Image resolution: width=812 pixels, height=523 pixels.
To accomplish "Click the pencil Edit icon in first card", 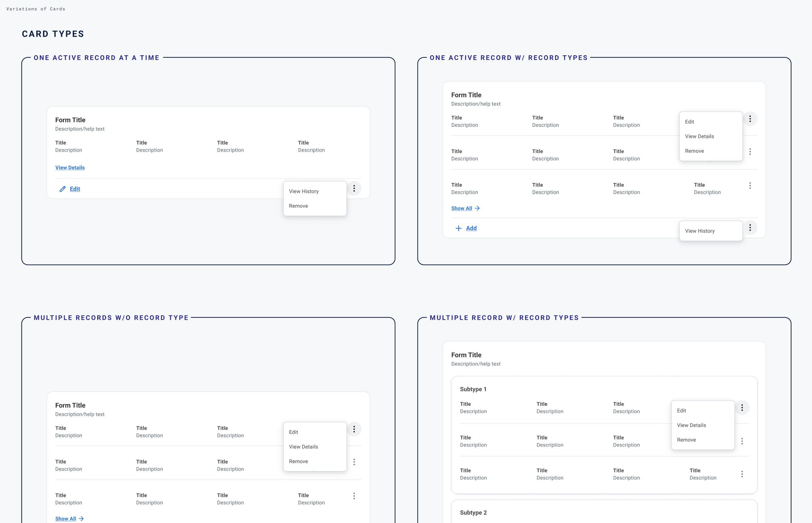I will click(62, 189).
